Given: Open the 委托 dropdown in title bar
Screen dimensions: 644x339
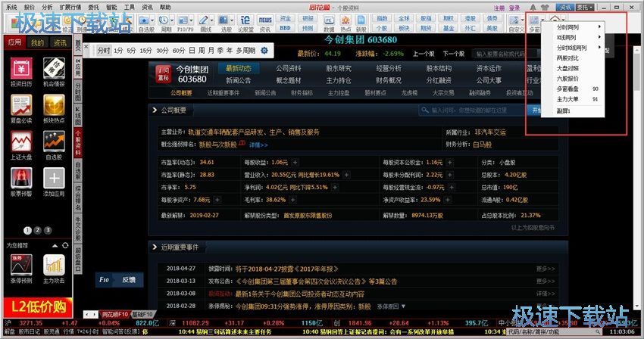Looking at the screenshot, I should (x=584, y=8).
